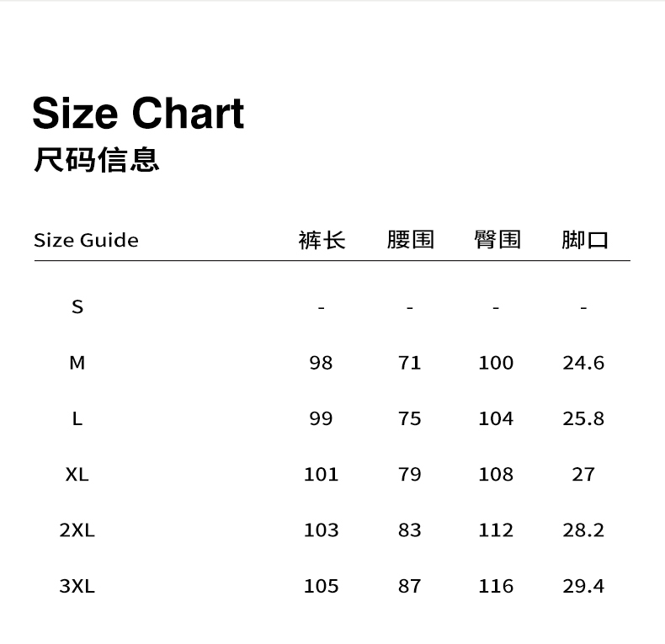The image size is (665, 644).
Task: Select the 103 length value for 2XL
Action: click(x=322, y=530)
